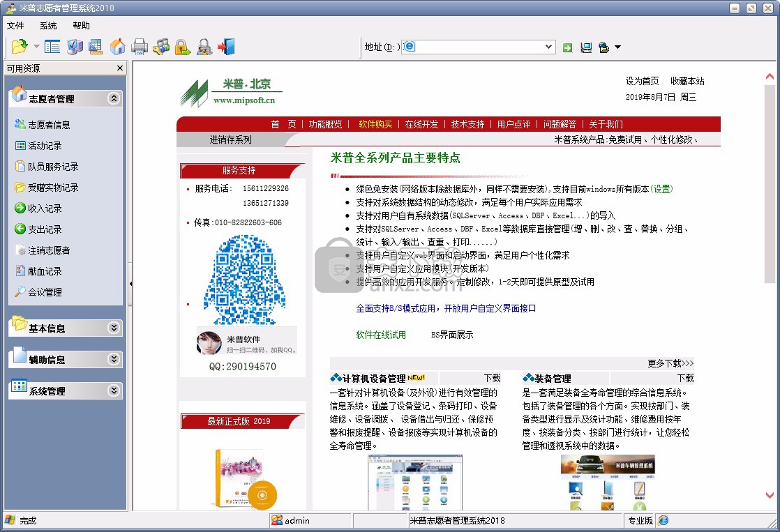Open 支出记录 in the sidebar
The height and width of the screenshot is (532, 780).
38,229
